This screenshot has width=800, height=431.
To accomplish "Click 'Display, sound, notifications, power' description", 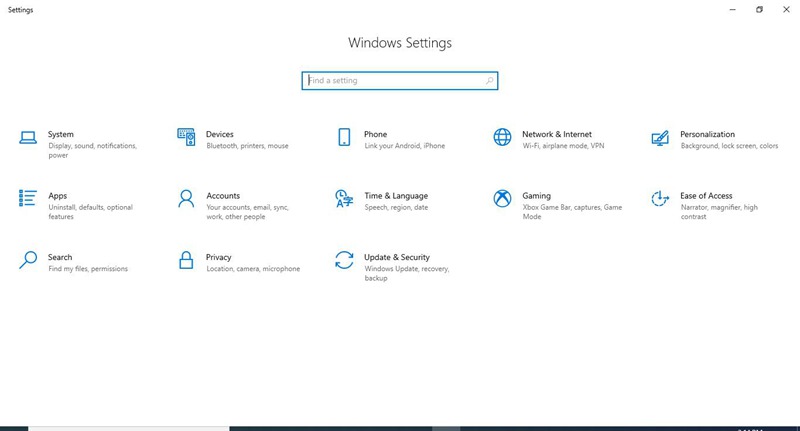I will [x=93, y=150].
